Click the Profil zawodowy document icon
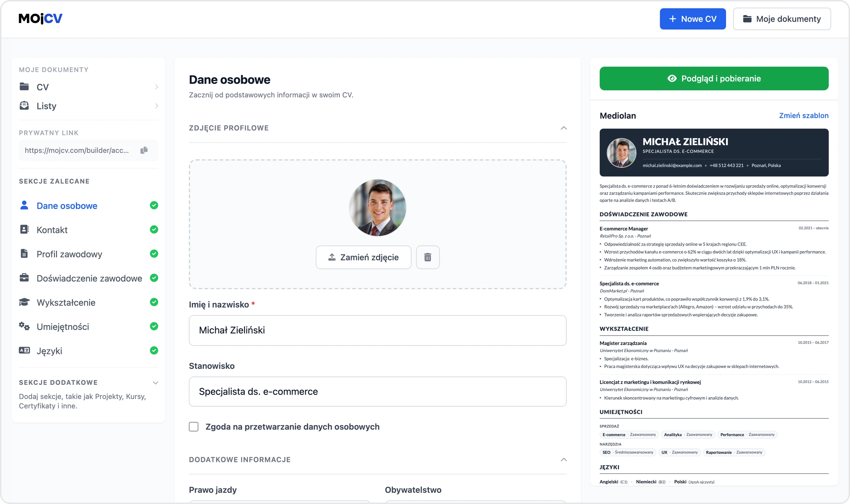Image resolution: width=850 pixels, height=504 pixels. coord(24,253)
